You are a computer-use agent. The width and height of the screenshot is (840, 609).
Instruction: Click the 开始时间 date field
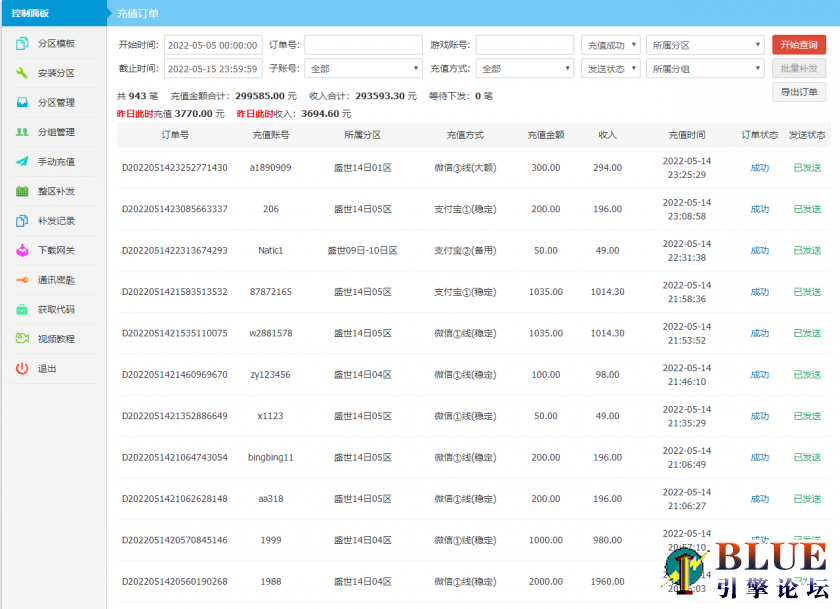tap(213, 45)
